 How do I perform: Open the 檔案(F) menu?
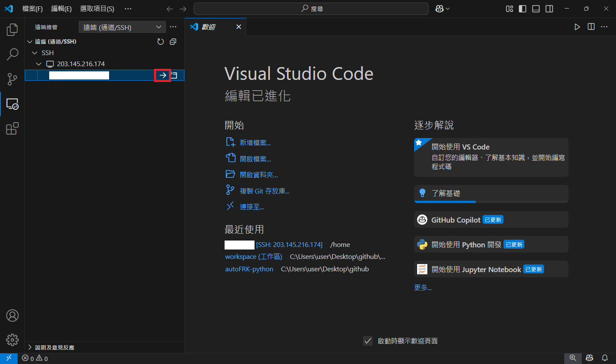[33, 9]
